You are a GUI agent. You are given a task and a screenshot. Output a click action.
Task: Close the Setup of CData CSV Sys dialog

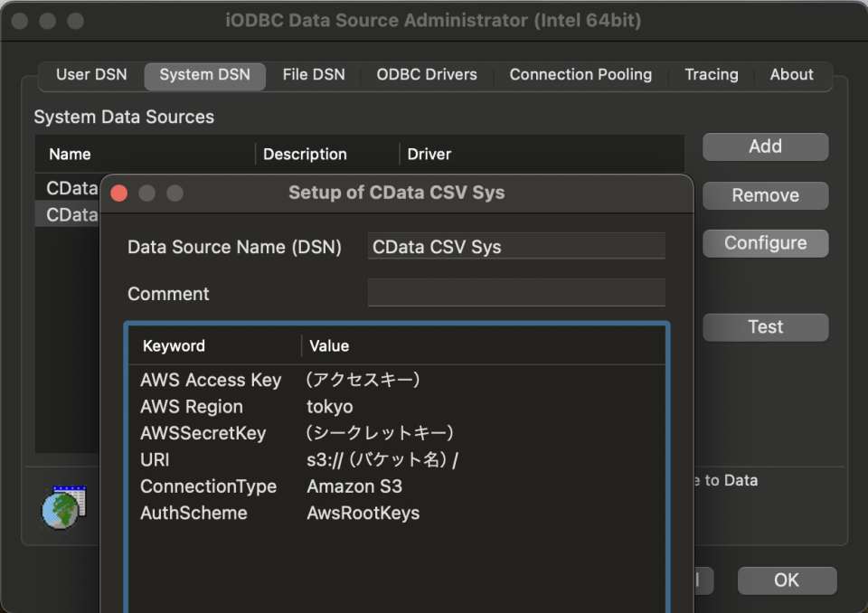(x=119, y=193)
